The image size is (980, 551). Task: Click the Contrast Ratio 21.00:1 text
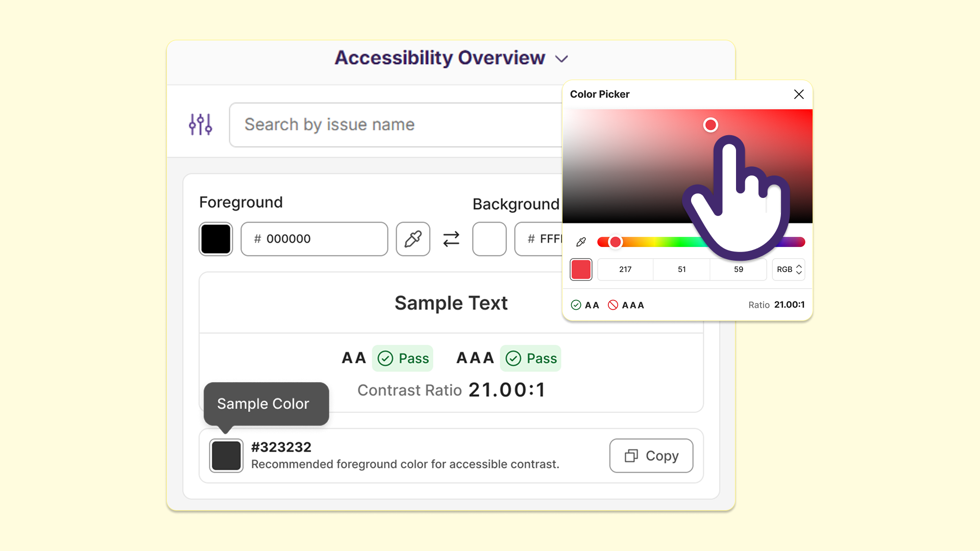tap(451, 390)
